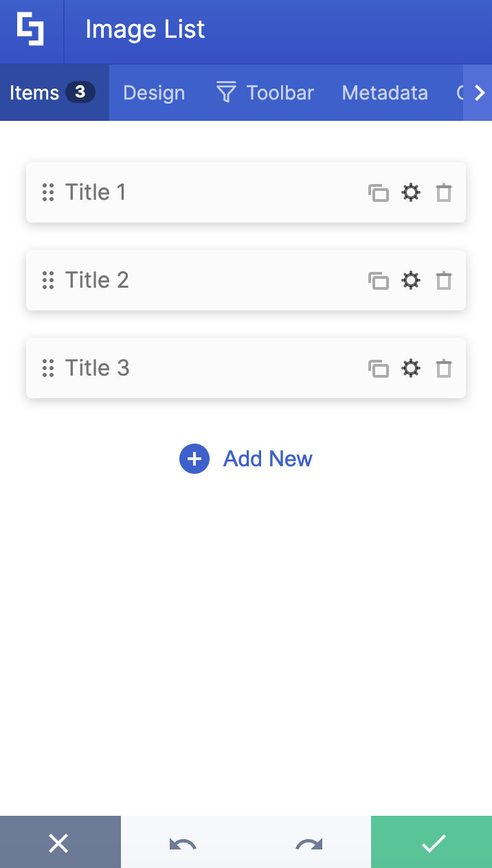Click the funnel icon on the Toolbar tab

[x=225, y=92]
